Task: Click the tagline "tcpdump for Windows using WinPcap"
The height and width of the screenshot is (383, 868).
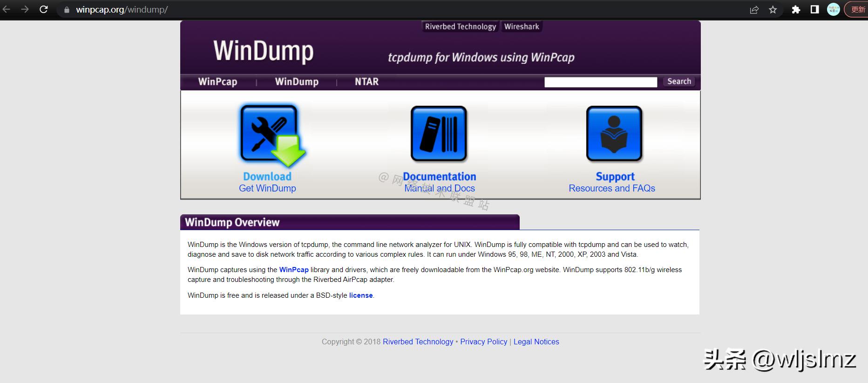Action: (x=481, y=57)
